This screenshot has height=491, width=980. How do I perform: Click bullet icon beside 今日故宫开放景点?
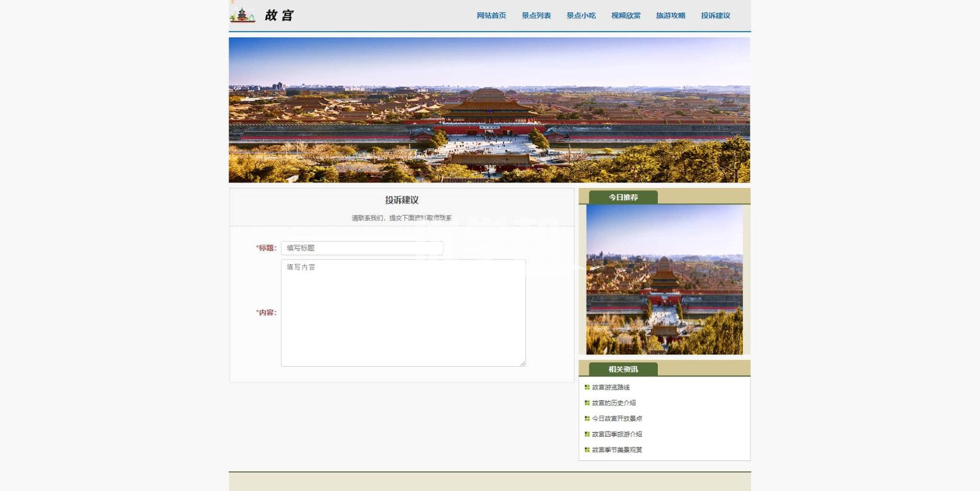[587, 419]
